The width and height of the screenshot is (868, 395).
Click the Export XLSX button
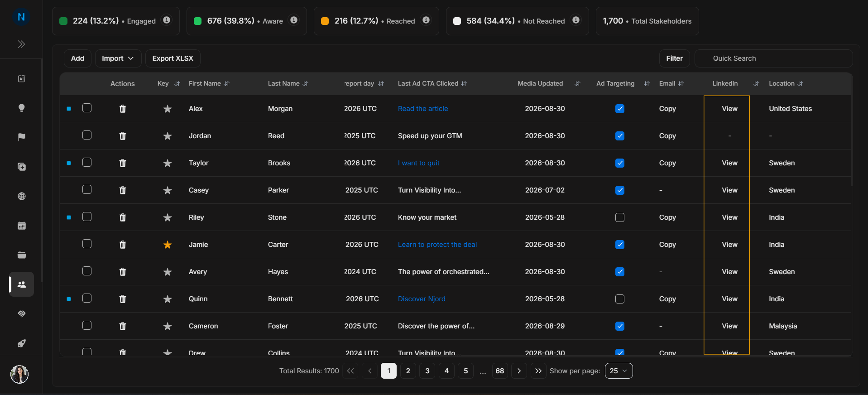point(173,58)
